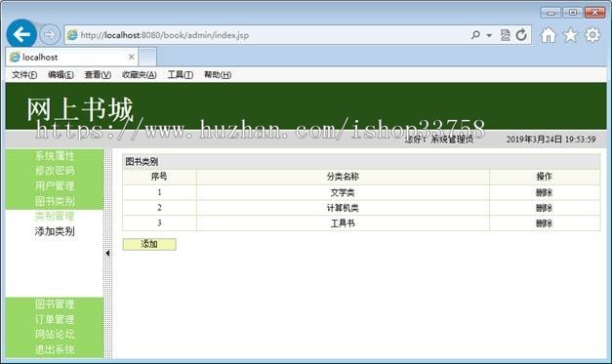Go back using the browser back arrow
612x364 pixels.
(x=21, y=35)
